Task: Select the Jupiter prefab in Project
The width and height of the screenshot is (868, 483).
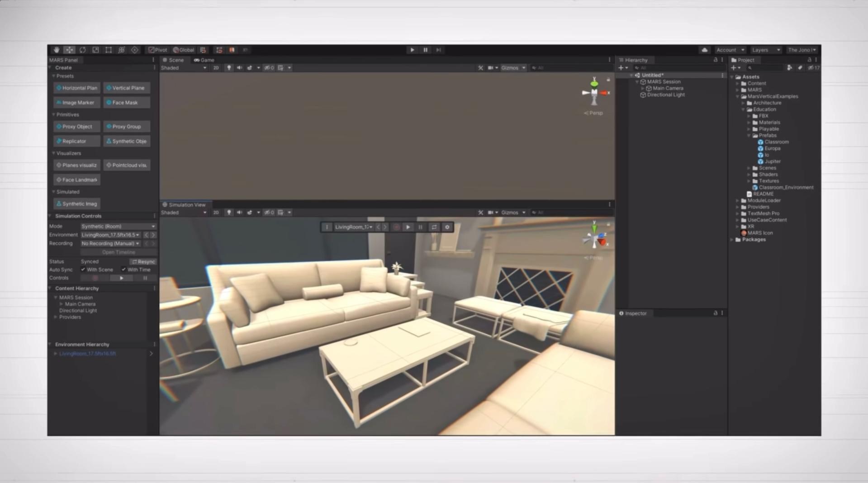Action: (772, 161)
